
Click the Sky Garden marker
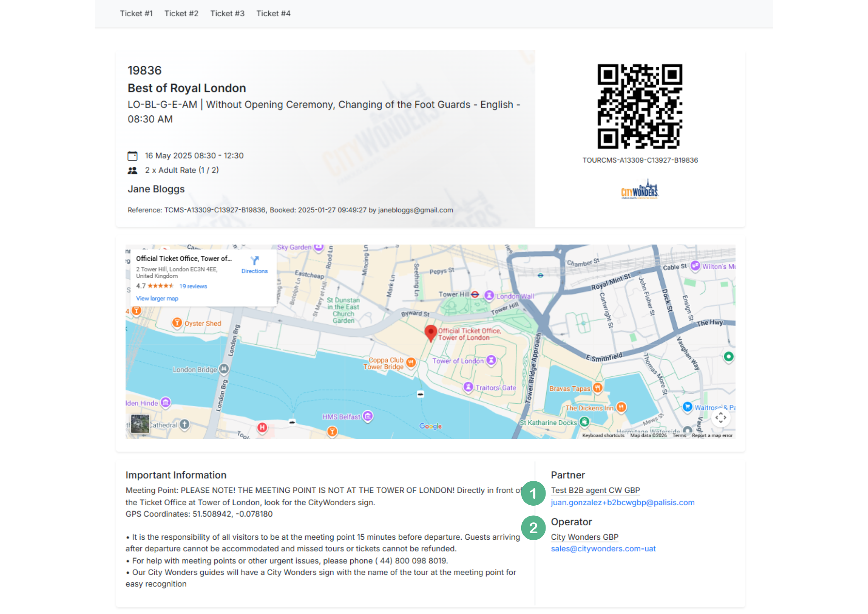pyautogui.click(x=319, y=247)
